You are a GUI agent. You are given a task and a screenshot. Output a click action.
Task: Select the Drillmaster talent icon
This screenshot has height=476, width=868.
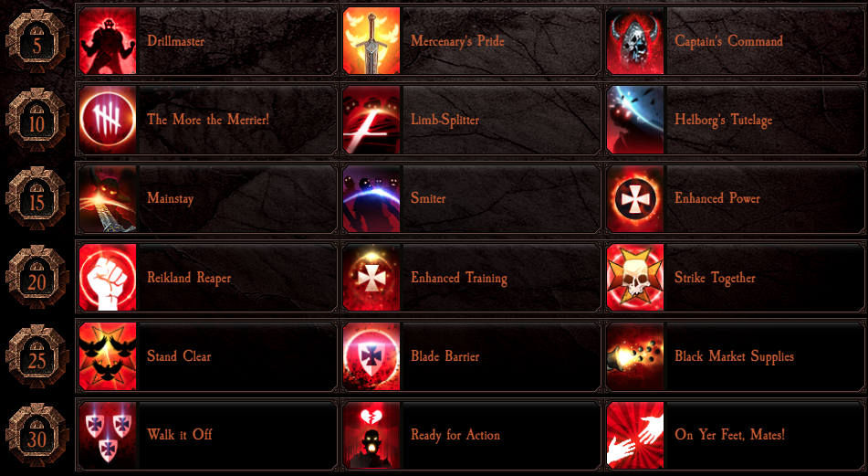tap(108, 41)
